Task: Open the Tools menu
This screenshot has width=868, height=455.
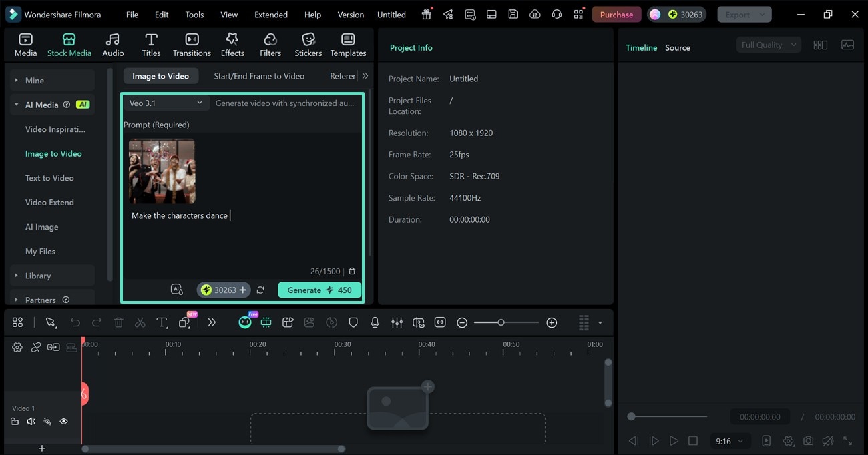Action: pos(194,14)
